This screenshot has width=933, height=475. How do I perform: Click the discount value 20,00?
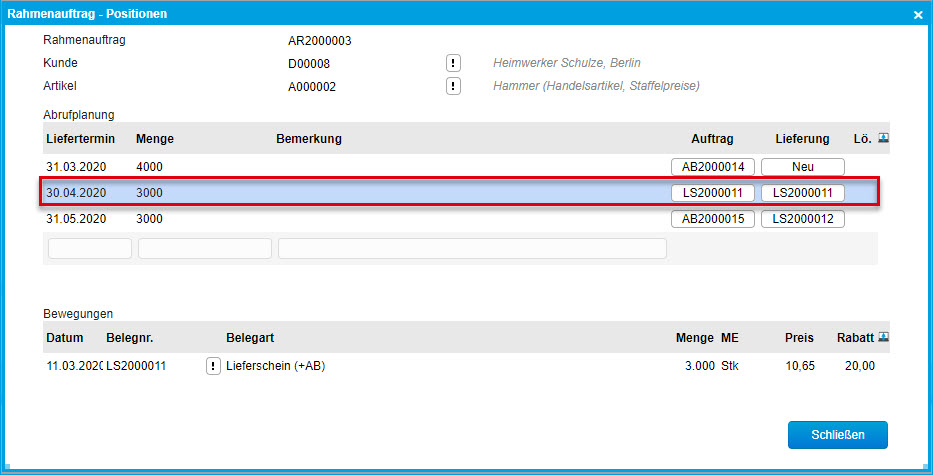pyautogui.click(x=860, y=366)
